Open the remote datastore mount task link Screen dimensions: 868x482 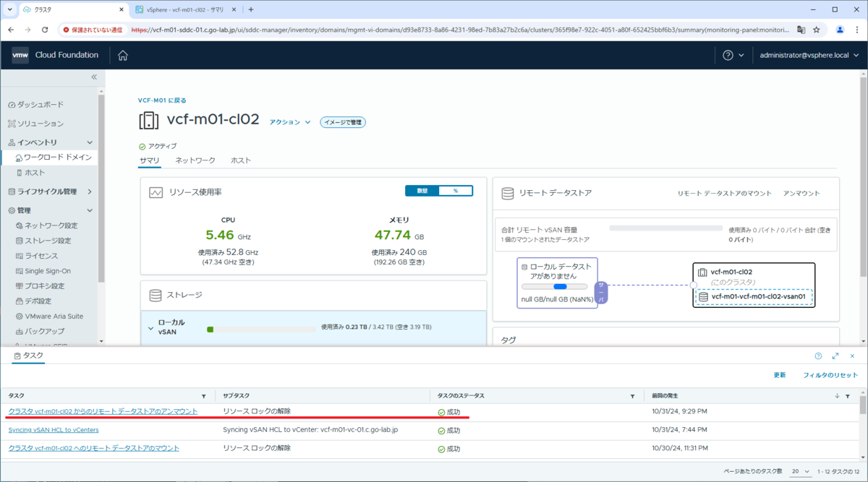point(94,448)
